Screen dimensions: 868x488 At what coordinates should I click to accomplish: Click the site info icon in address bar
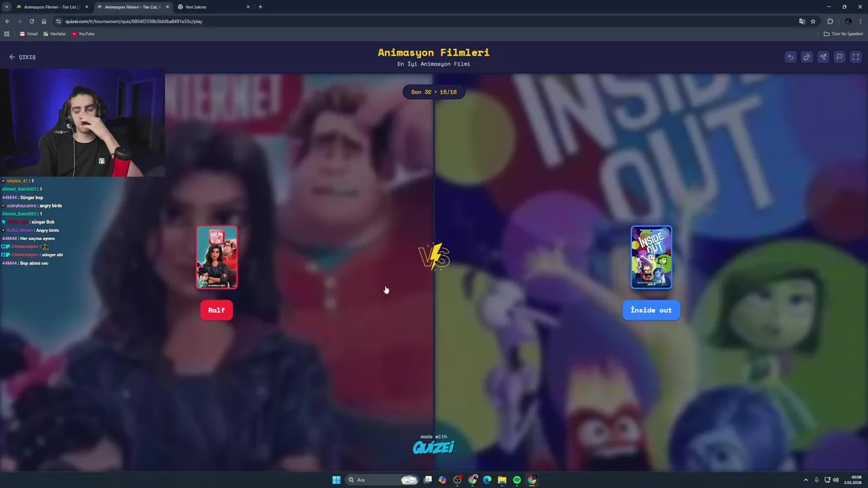tap(58, 21)
